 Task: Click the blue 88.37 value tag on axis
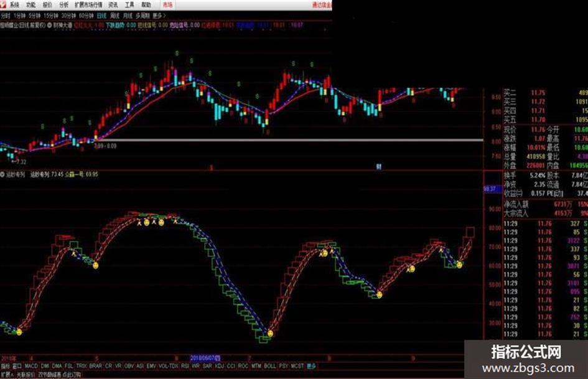tap(492, 189)
